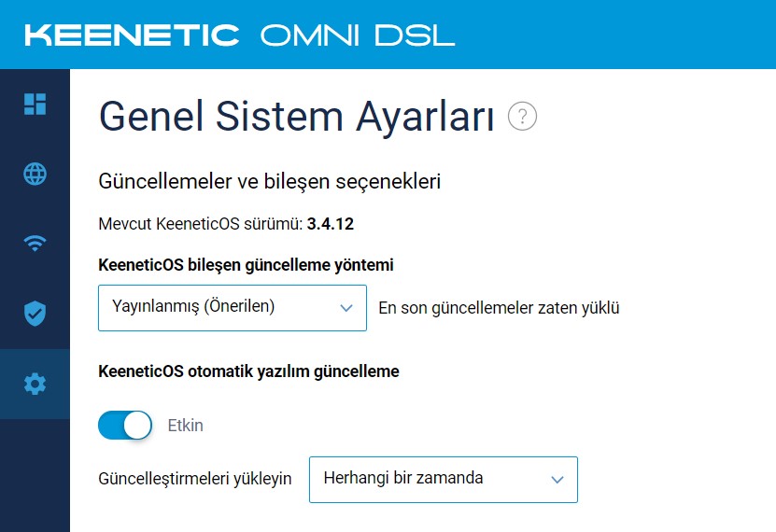This screenshot has width=776, height=532.
Task: Click KeeneticOS bileşen güncelleme yöntemi label
Action: tap(246, 265)
